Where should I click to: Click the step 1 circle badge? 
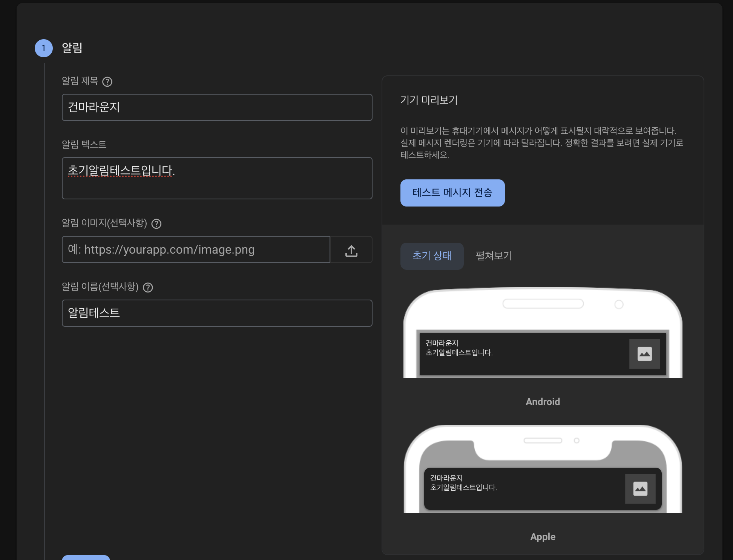(x=44, y=48)
